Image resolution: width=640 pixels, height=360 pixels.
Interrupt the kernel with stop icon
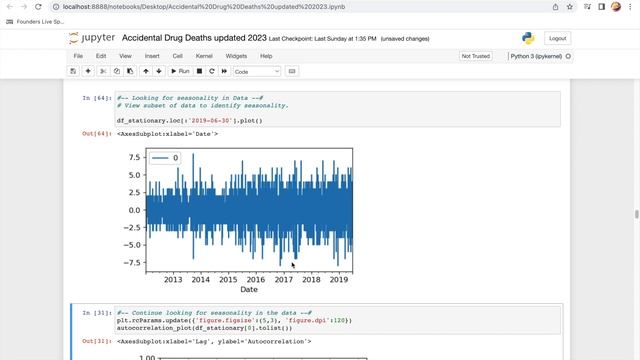click(199, 71)
